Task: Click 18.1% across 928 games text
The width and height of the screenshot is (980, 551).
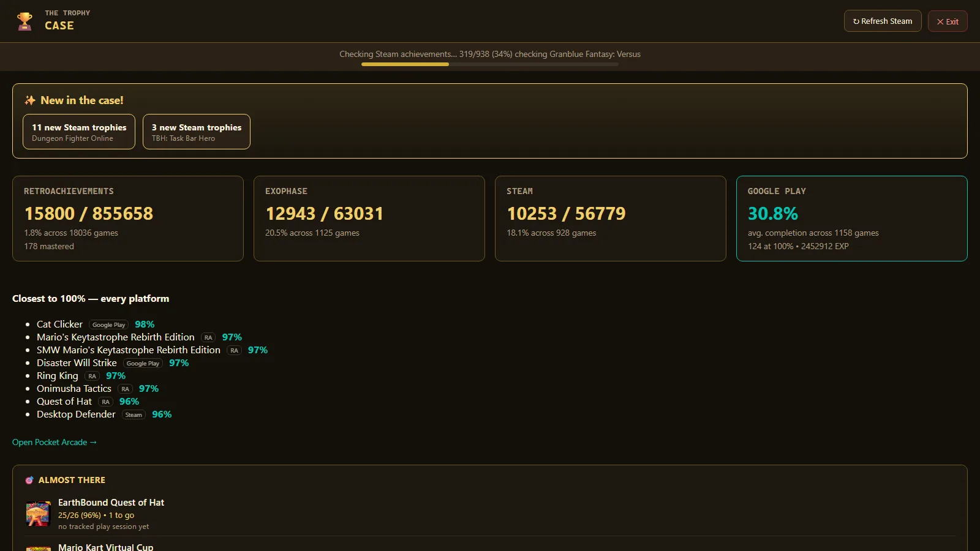Action: (551, 233)
